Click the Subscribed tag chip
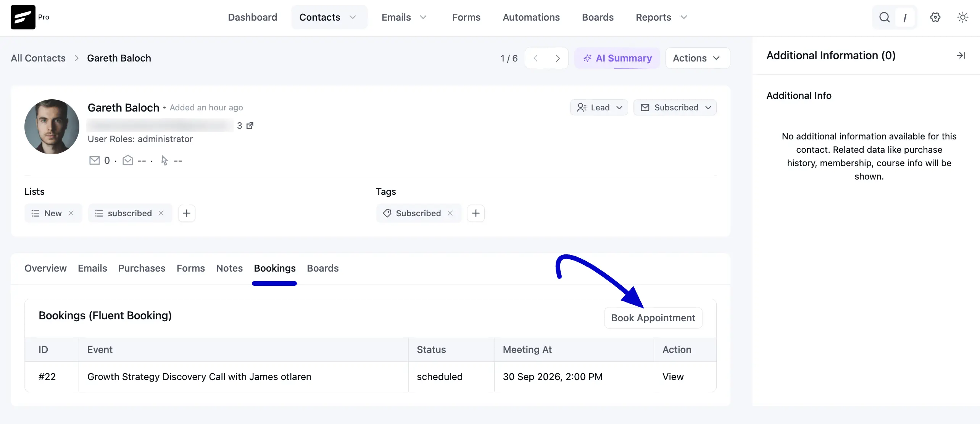980x424 pixels. pos(418,213)
